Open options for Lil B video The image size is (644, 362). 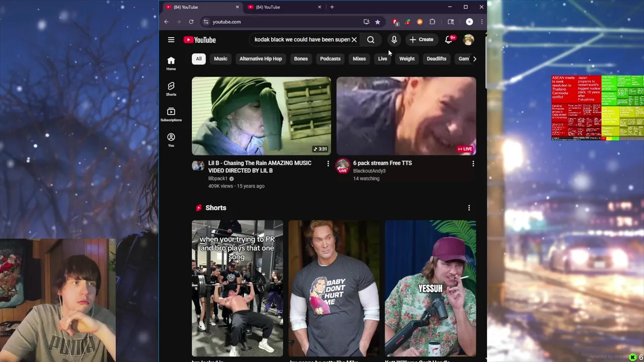click(328, 163)
